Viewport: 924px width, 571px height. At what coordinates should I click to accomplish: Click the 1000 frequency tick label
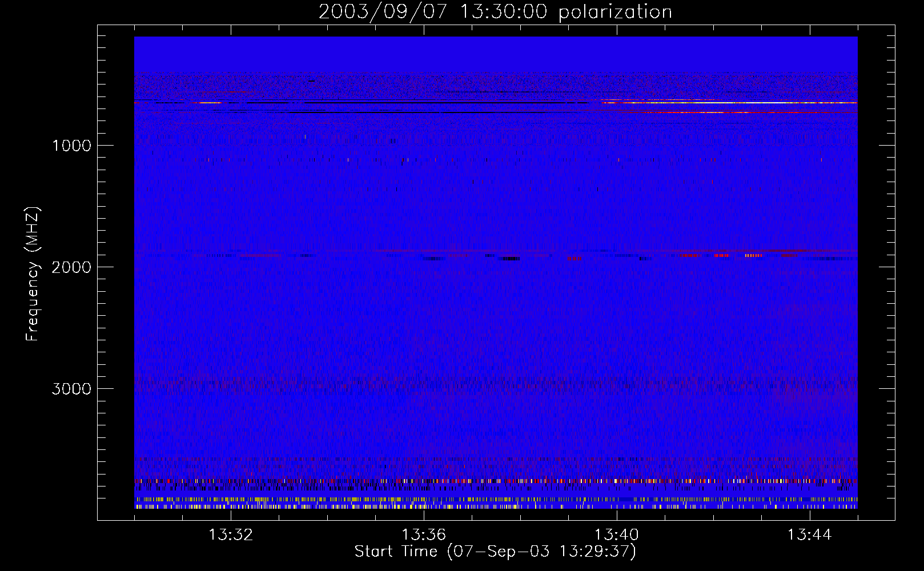pyautogui.click(x=71, y=146)
